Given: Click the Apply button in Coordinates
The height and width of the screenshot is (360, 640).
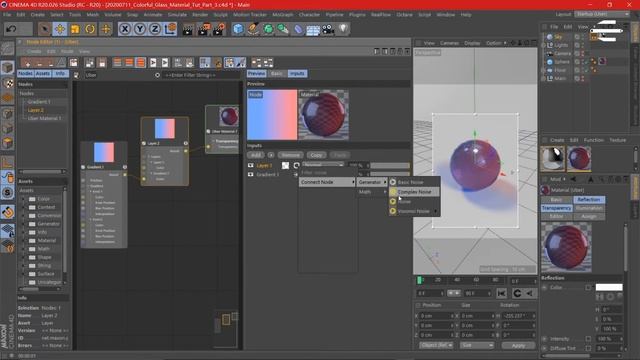Looking at the screenshot, I should tap(518, 345).
